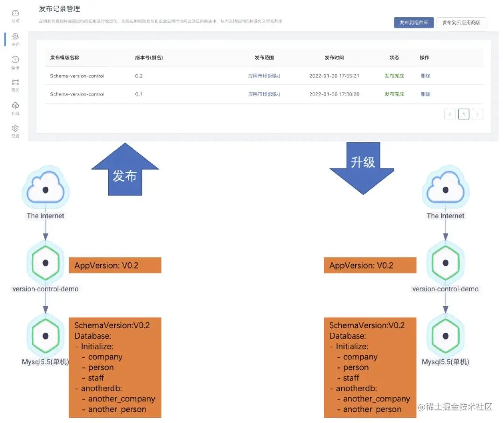Click 发布完成 status in 0.1 row
The height and width of the screenshot is (423, 504).
click(394, 94)
